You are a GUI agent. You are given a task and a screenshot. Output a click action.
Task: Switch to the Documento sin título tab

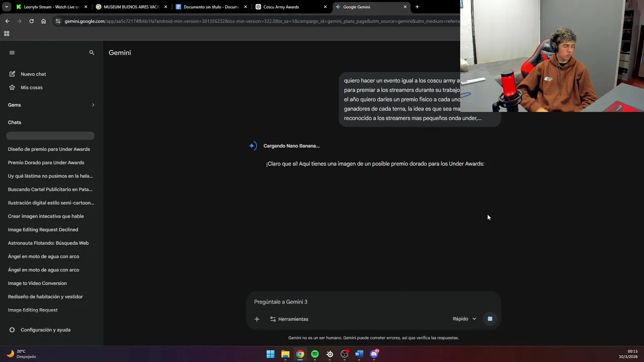210,7
